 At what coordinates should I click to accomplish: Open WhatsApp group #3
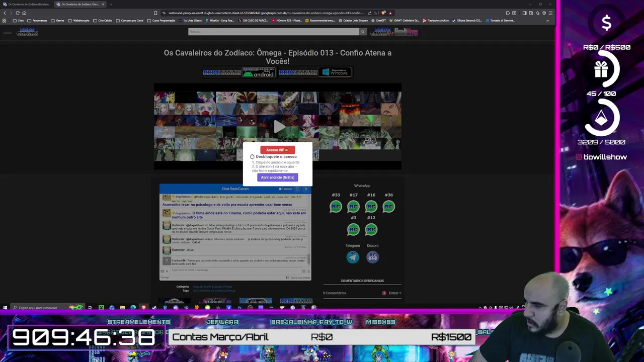coord(353,229)
